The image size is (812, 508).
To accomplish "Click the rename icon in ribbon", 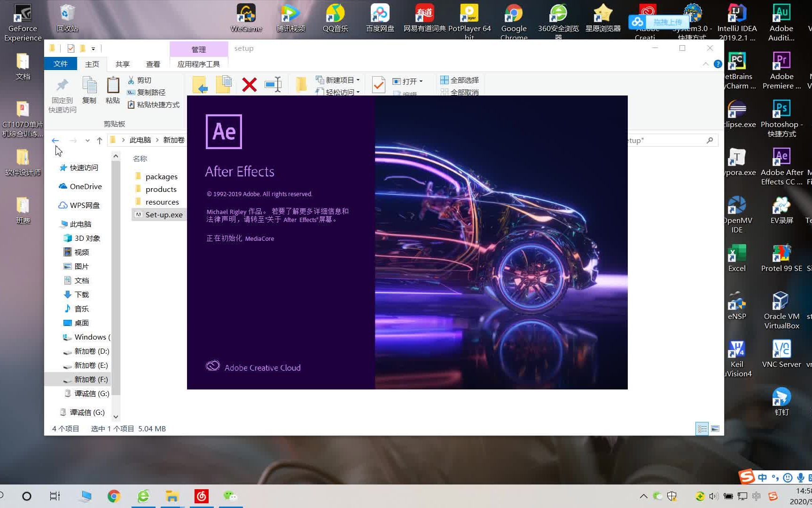I will (x=273, y=85).
